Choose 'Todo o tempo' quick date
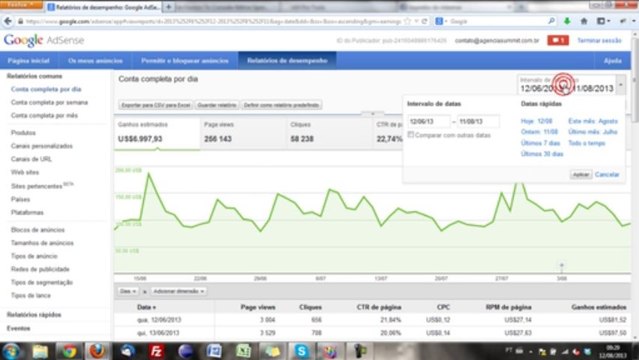 (x=587, y=143)
